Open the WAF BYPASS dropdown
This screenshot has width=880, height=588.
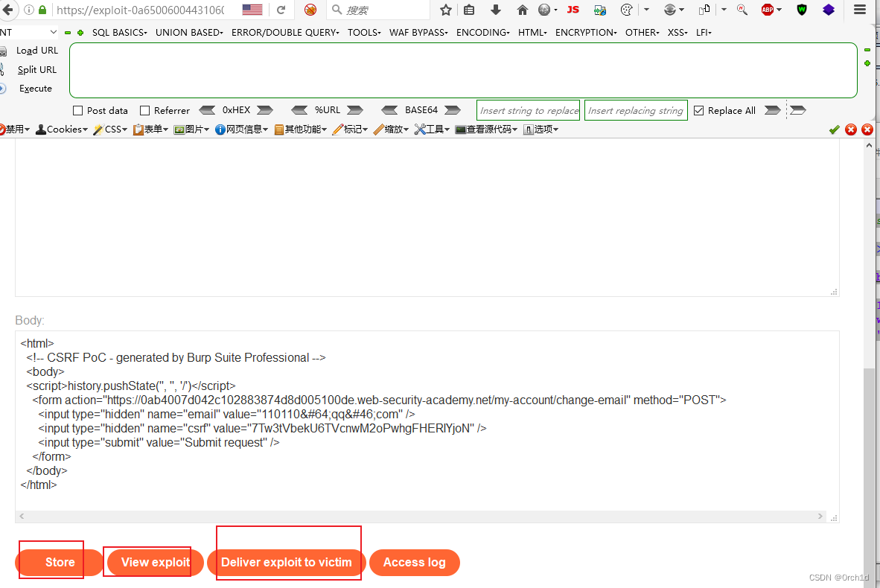pyautogui.click(x=418, y=33)
